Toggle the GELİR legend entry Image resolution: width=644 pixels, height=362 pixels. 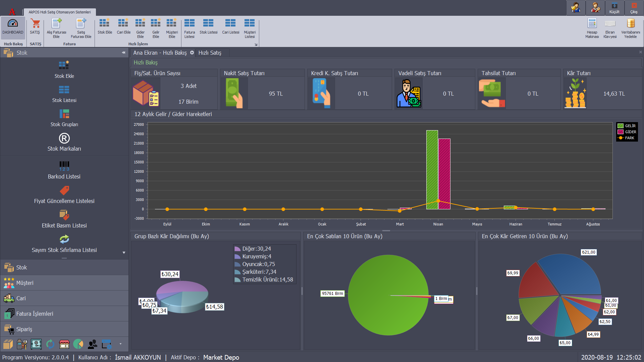(x=627, y=126)
